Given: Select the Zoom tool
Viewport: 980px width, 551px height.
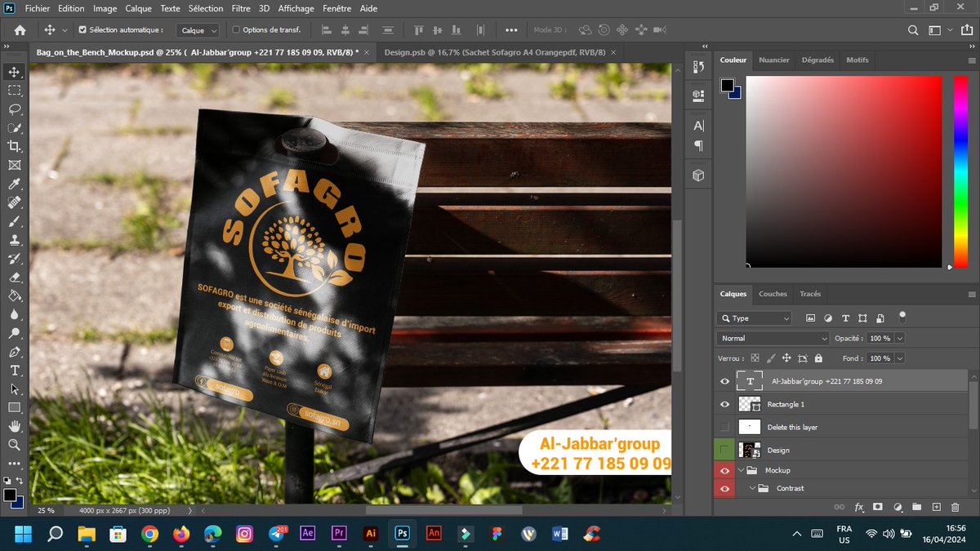Looking at the screenshot, I should (x=15, y=445).
